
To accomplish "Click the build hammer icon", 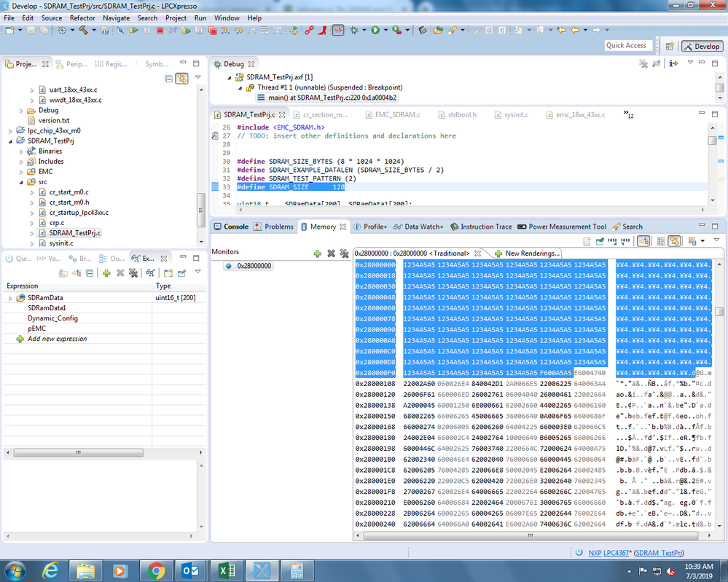I will tap(84, 31).
